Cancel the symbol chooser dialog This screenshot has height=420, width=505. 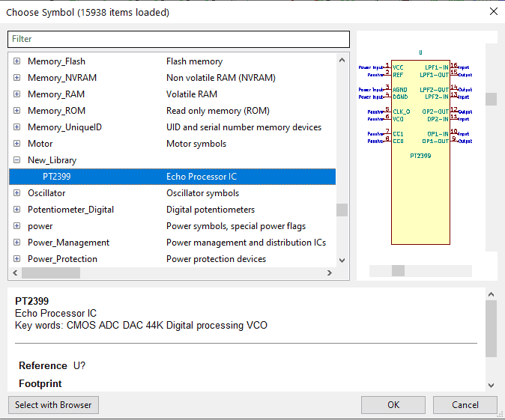point(465,405)
